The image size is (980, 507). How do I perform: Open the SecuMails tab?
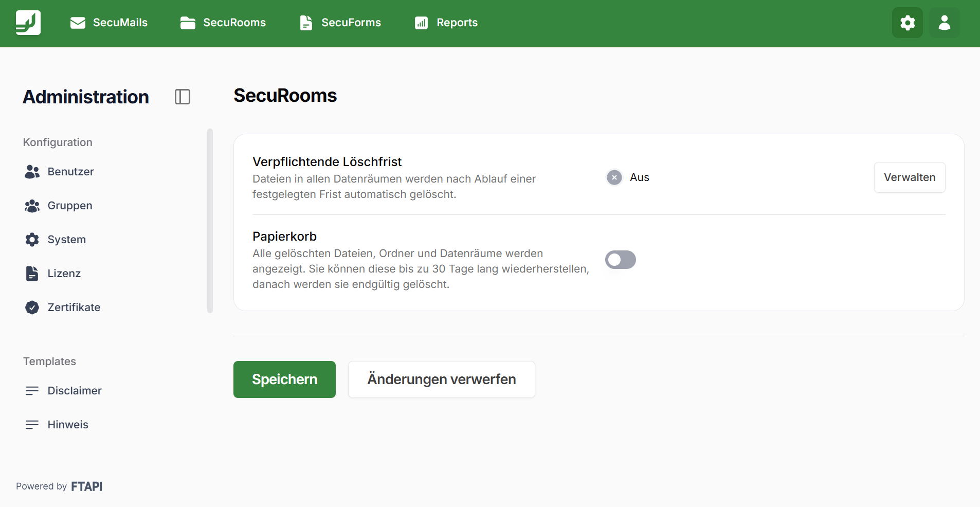click(109, 23)
